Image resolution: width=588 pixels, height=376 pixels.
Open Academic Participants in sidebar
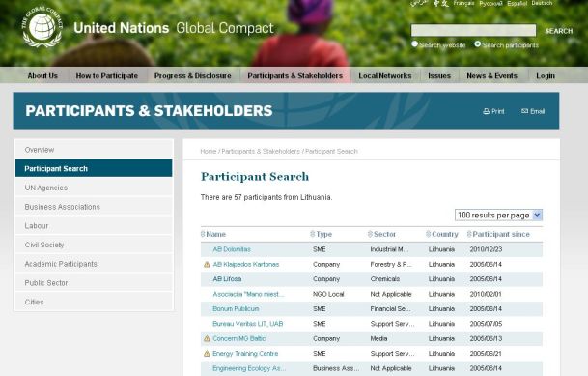pyautogui.click(x=94, y=264)
